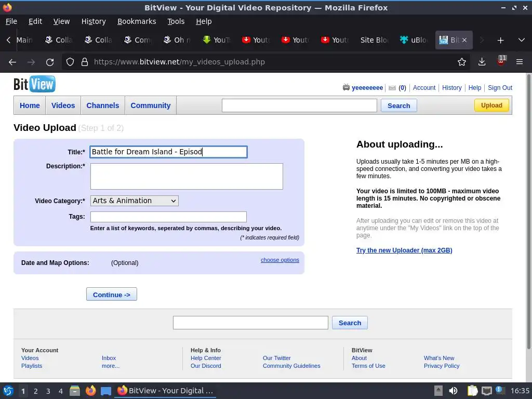Open the uBlock extension icon with badge 11
The image size is (532, 399).
[501, 61]
